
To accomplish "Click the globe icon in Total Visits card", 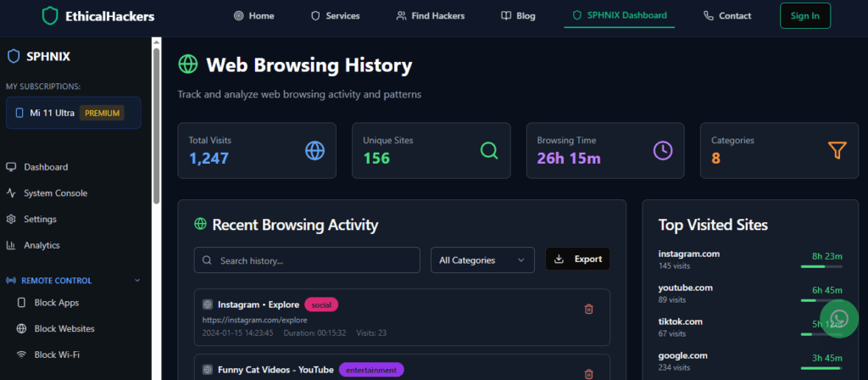I will 315,150.
